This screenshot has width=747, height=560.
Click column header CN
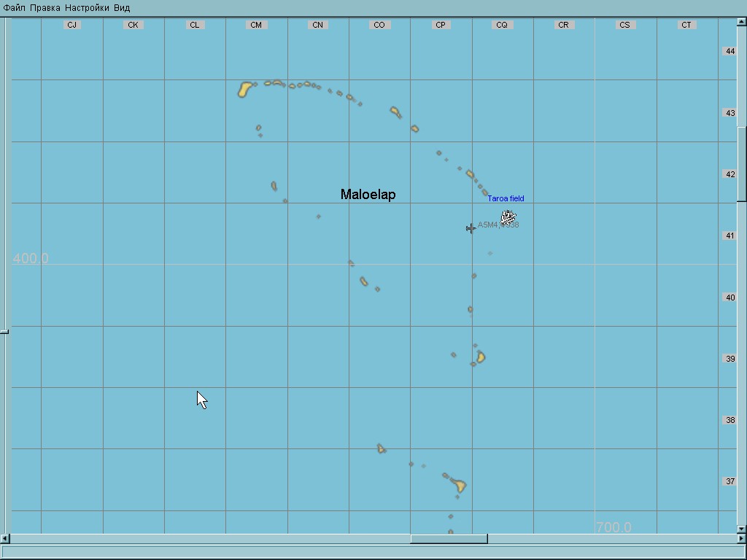coord(317,25)
